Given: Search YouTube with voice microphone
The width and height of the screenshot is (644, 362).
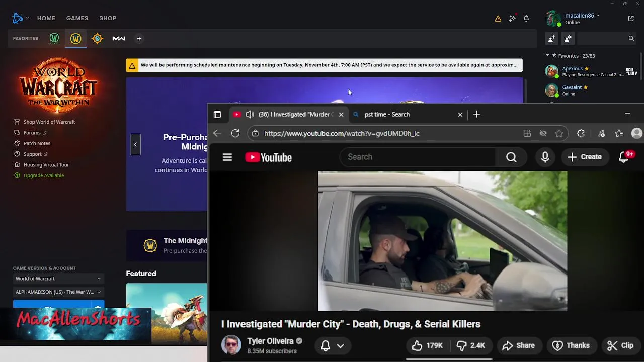Looking at the screenshot, I should point(545,157).
